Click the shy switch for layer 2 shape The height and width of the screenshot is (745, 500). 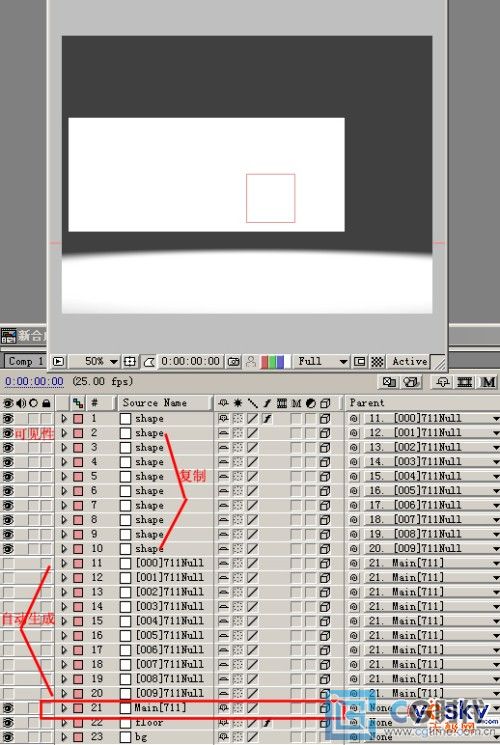(223, 433)
